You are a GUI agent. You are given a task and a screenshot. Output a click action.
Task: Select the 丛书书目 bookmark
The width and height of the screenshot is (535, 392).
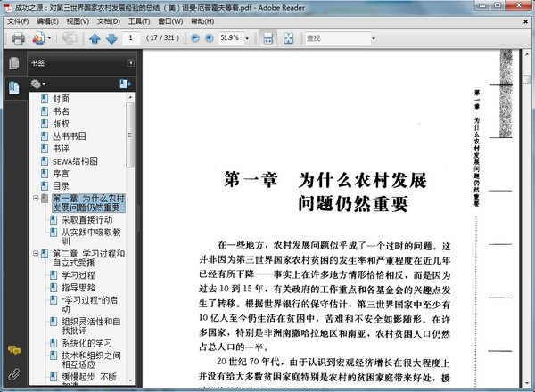70,136
